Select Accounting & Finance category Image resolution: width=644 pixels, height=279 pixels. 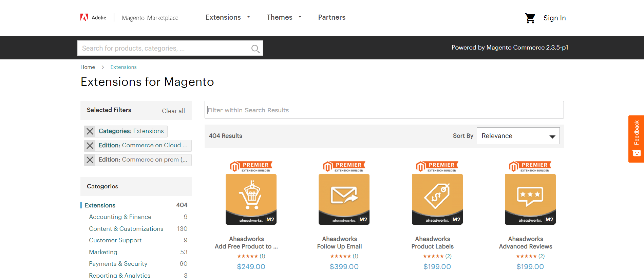click(120, 217)
